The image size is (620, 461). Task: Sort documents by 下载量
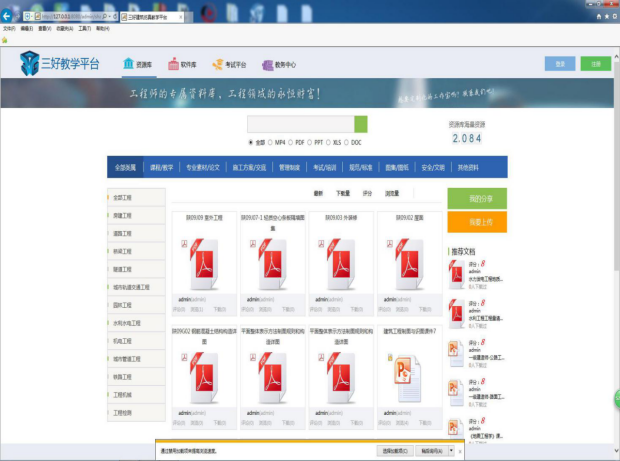(x=343, y=193)
